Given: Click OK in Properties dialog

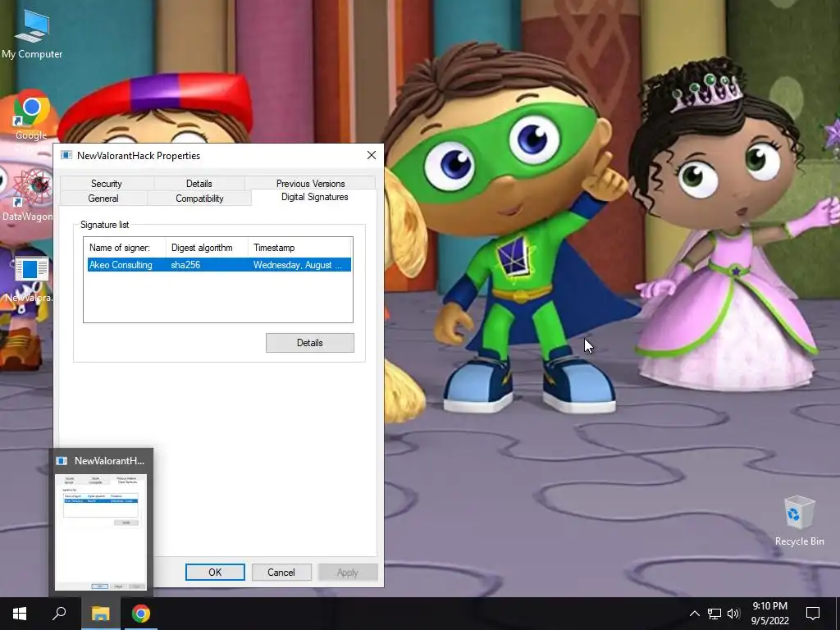Looking at the screenshot, I should (215, 572).
